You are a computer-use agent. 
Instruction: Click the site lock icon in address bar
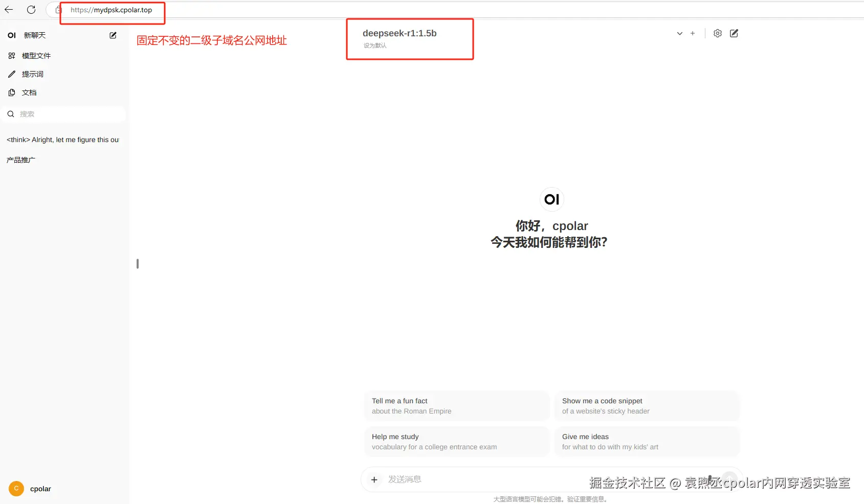point(59,10)
